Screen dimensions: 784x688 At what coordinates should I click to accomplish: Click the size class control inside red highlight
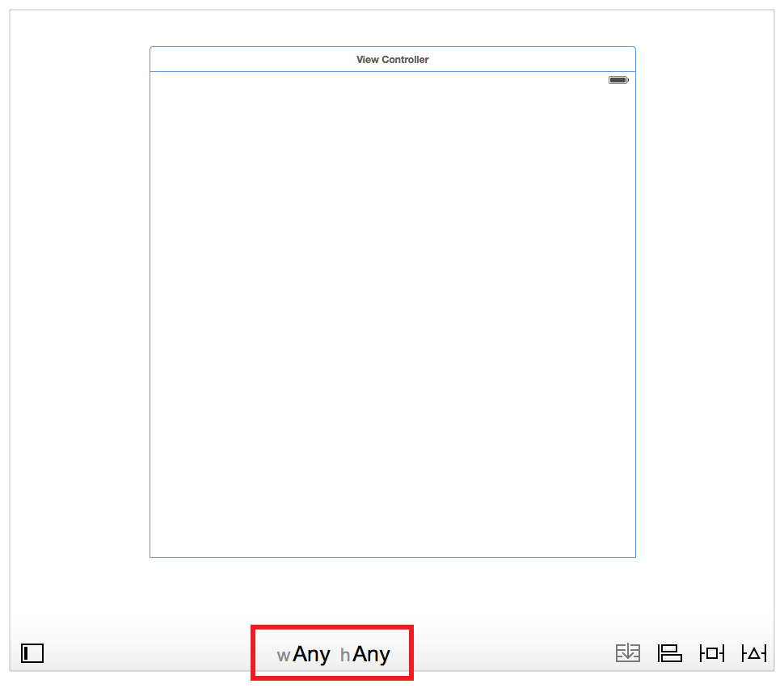(331, 653)
